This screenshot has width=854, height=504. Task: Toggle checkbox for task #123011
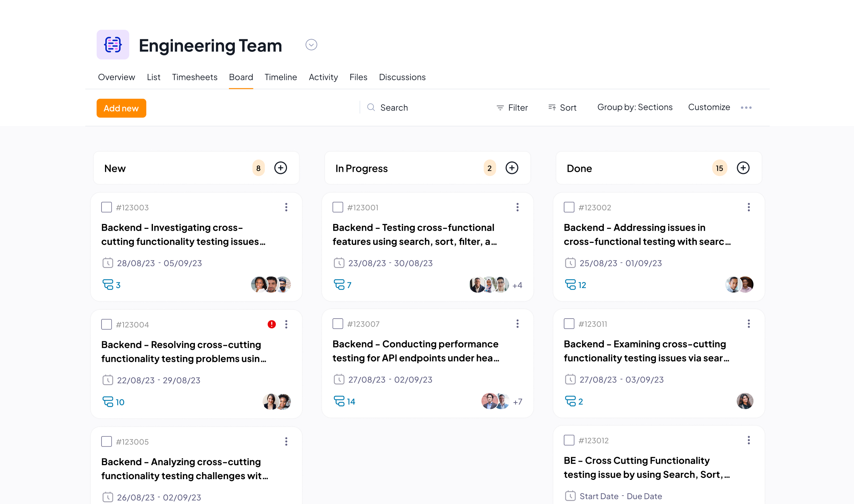click(x=568, y=324)
